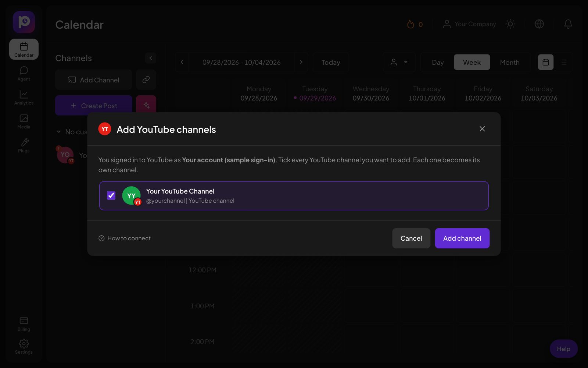
Task: Tick the Your YouTube Channel checkbox
Action: [x=111, y=195]
